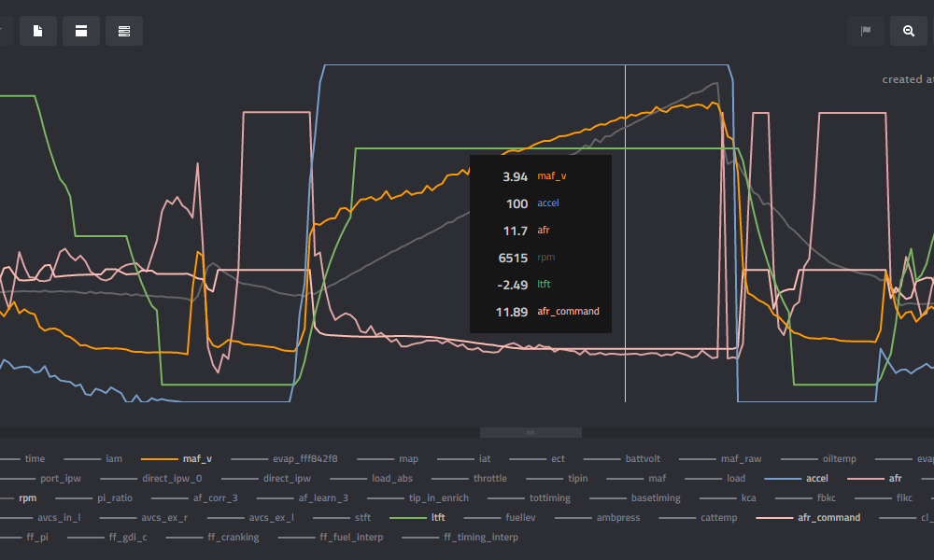Screen dimensions: 934x560
Task: Enable the load_abs legend item
Action: (x=391, y=479)
